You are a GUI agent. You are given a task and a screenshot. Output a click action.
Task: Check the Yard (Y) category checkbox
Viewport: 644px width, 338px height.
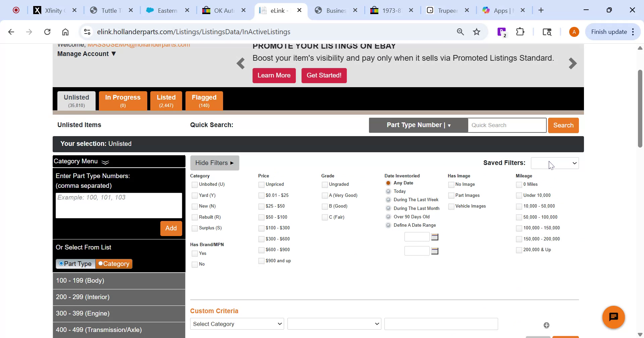coord(195,195)
